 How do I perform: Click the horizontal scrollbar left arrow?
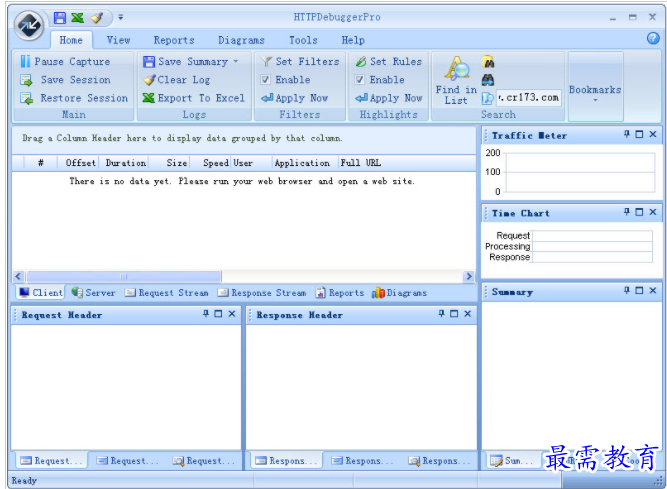coord(18,276)
